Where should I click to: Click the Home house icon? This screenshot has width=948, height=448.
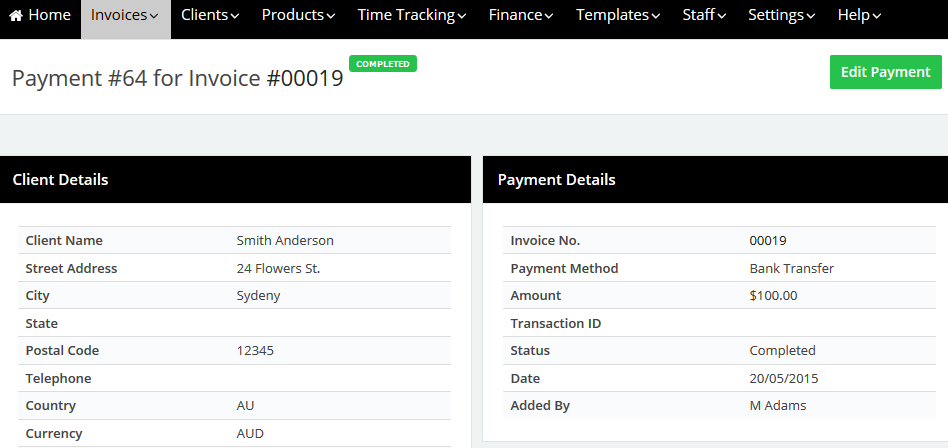point(16,16)
